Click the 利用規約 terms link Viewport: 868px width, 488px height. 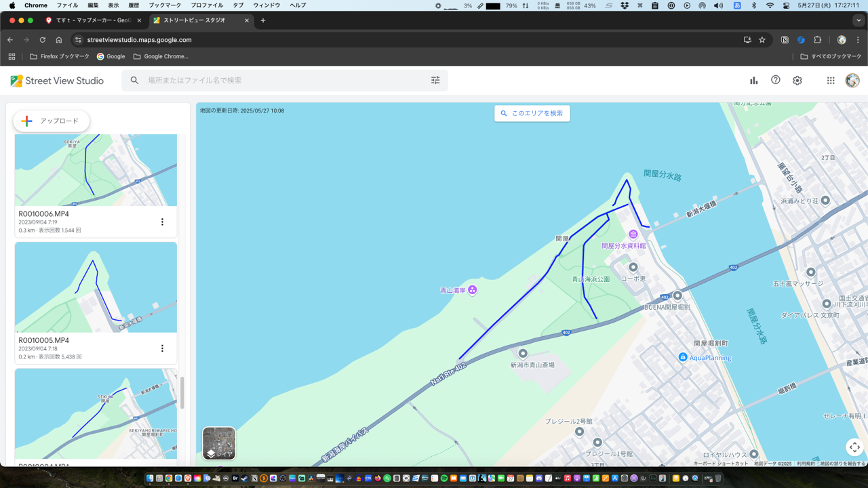coord(806,464)
